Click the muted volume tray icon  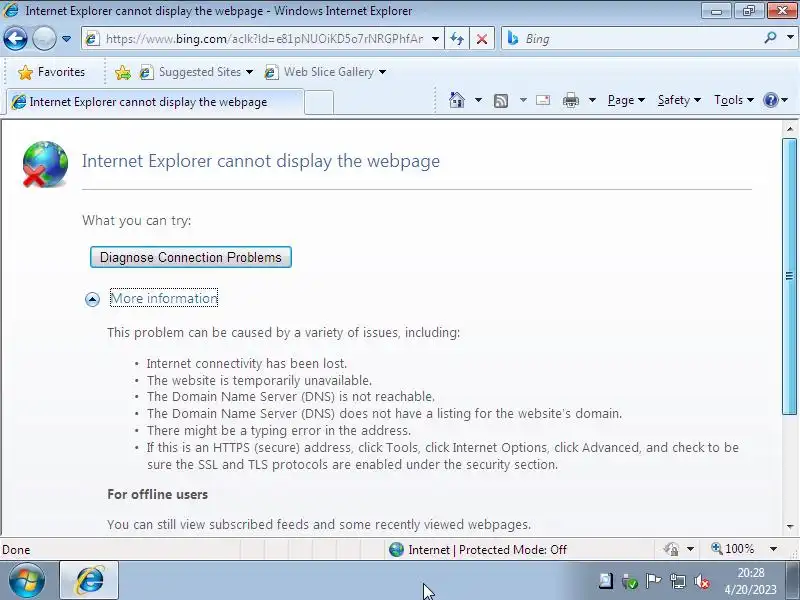(703, 581)
